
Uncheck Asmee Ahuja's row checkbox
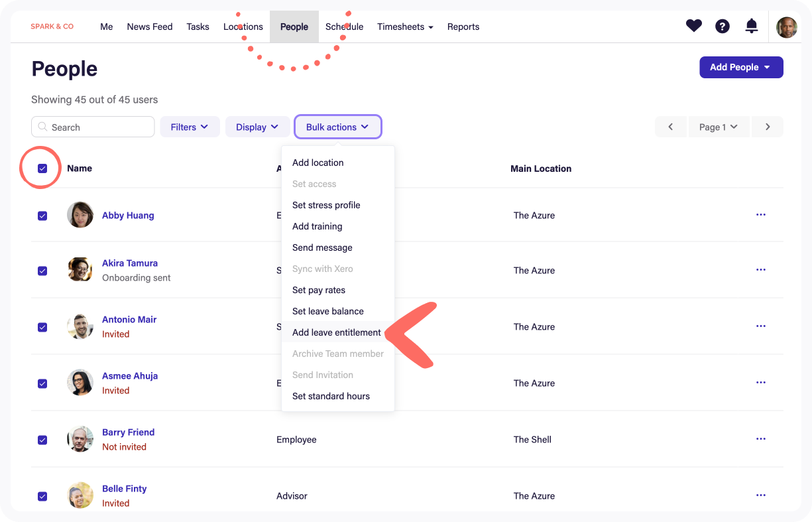42,383
